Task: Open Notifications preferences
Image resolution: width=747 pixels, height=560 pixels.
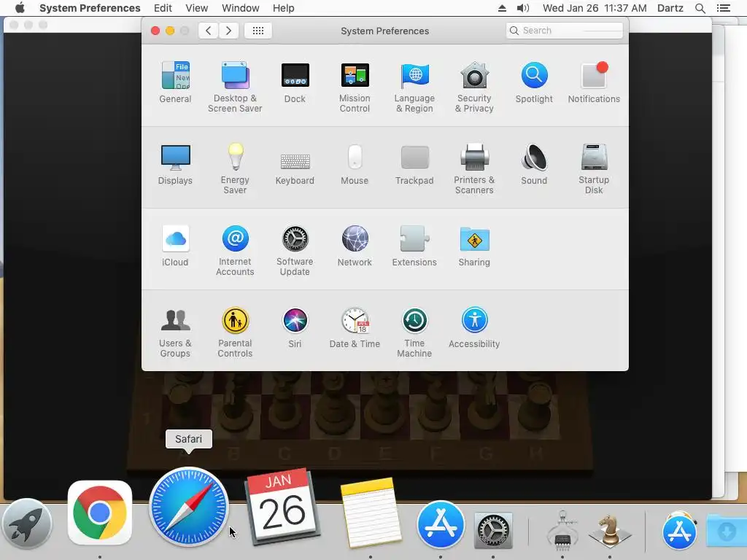Action: 594,82
